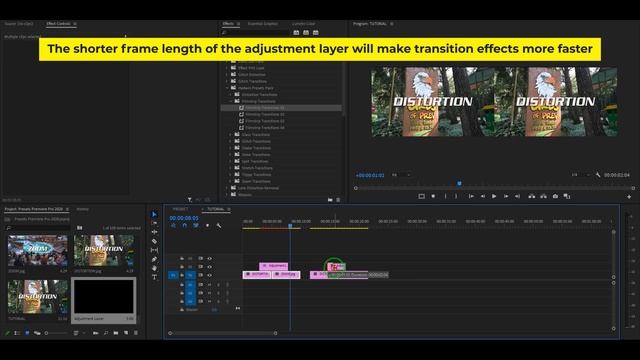The height and width of the screenshot is (360, 640).
Task: Open Effects panel menu icon
Action: pyautogui.click(x=238, y=24)
